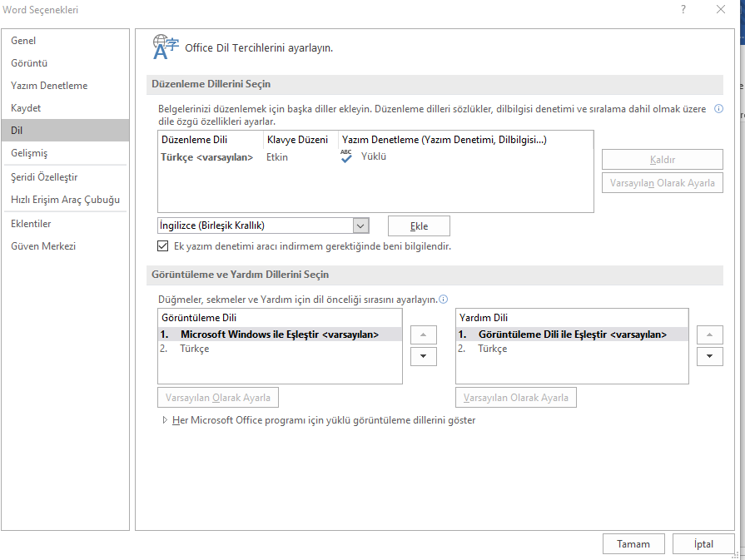745x560 pixels.
Task: Open the Yazım Denetleme category
Action: click(49, 86)
